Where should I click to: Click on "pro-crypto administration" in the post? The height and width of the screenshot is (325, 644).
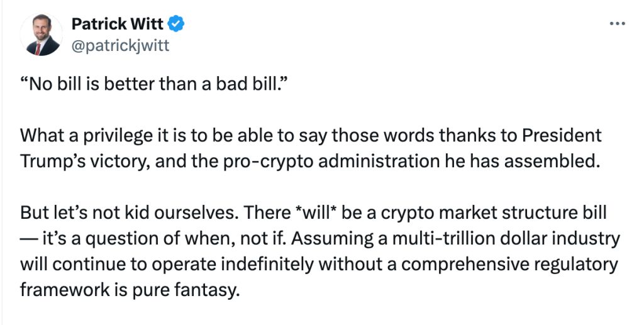click(331, 162)
